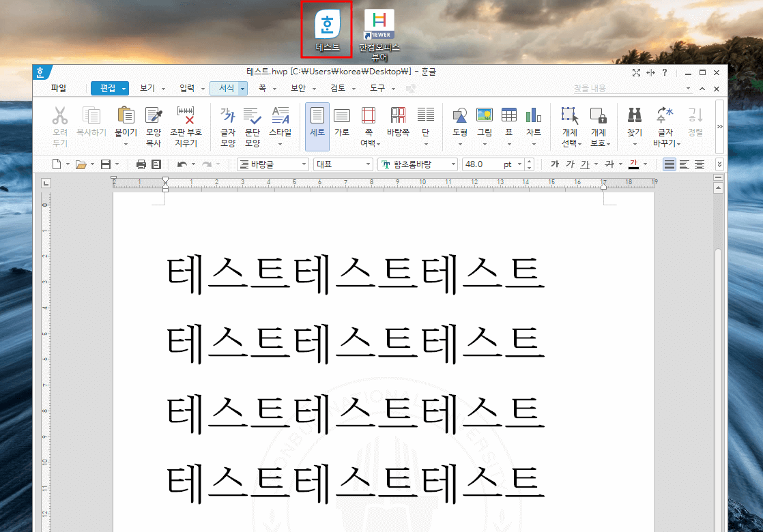Click the Master Page (바탕쪽) icon
The width and height of the screenshot is (763, 532).
point(398,116)
